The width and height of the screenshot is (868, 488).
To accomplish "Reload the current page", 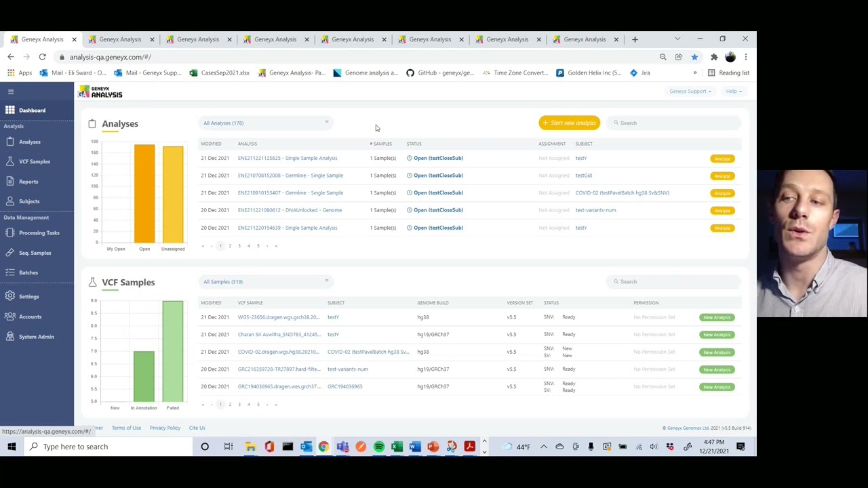I will point(42,57).
